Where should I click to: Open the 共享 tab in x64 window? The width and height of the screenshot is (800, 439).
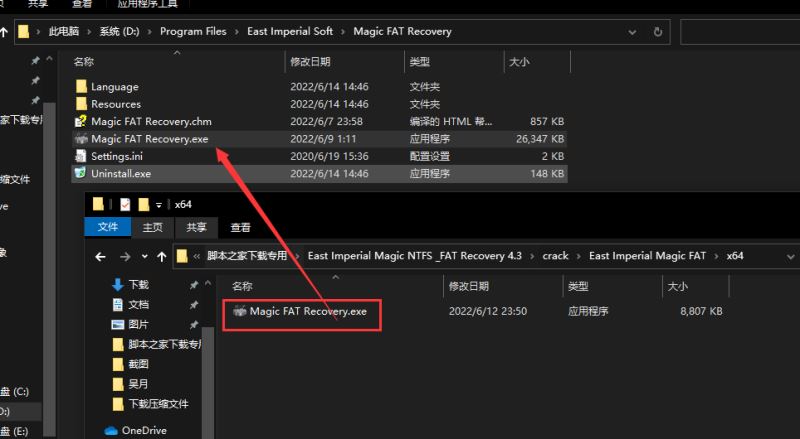click(x=196, y=227)
